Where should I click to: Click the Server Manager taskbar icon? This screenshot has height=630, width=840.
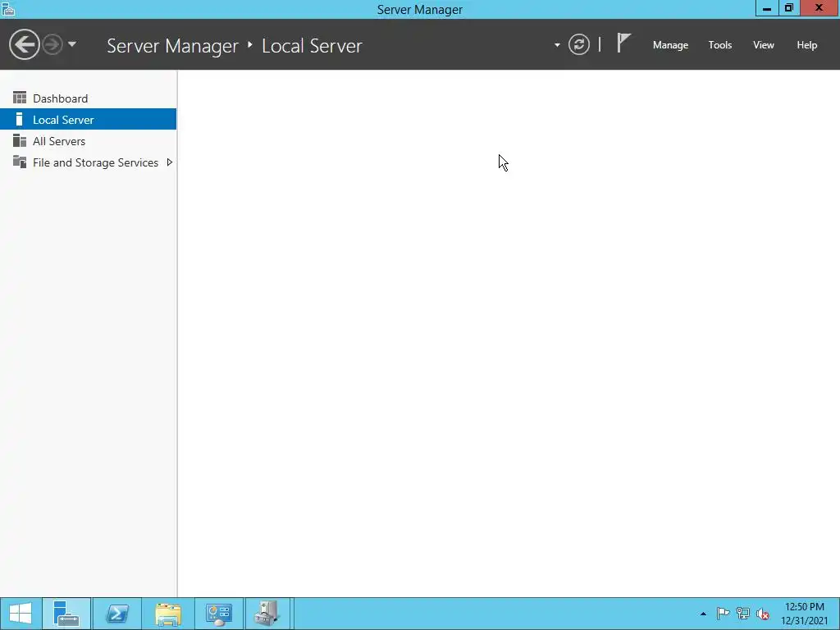pyautogui.click(x=66, y=614)
